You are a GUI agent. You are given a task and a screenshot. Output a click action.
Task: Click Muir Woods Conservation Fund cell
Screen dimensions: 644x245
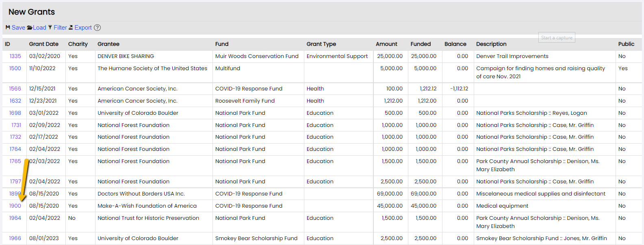257,56
